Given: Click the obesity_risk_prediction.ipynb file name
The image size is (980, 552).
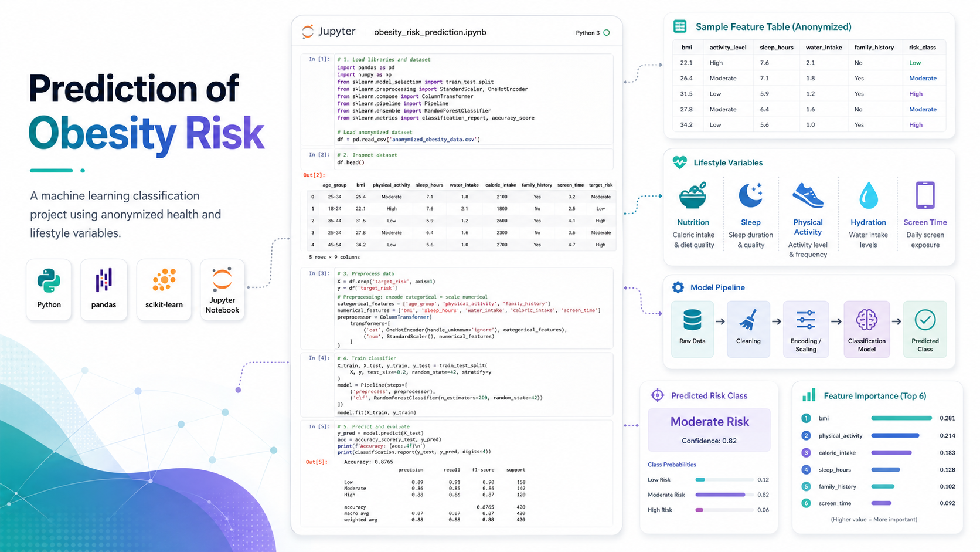Looking at the screenshot, I should (430, 32).
